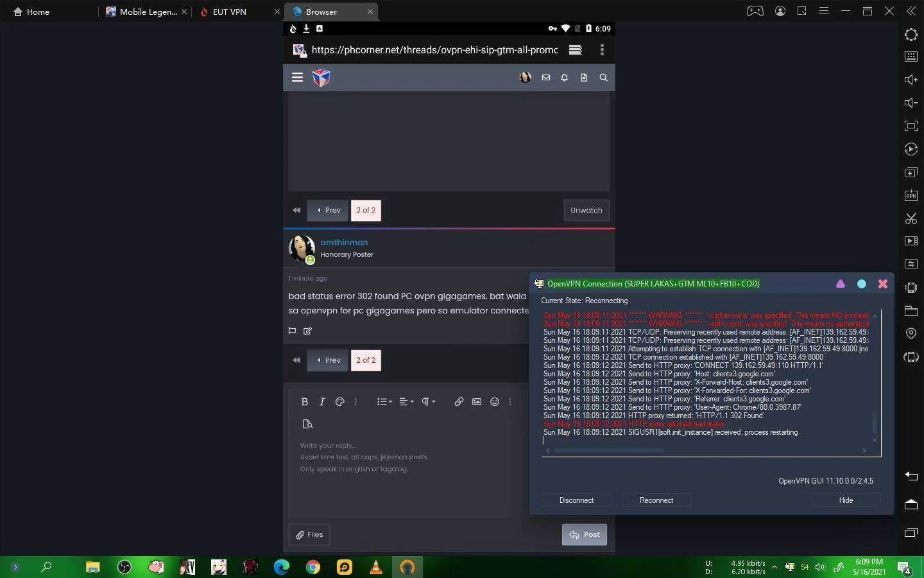Click the Unwatch thread button
Image resolution: width=924 pixels, height=578 pixels.
pyautogui.click(x=586, y=210)
